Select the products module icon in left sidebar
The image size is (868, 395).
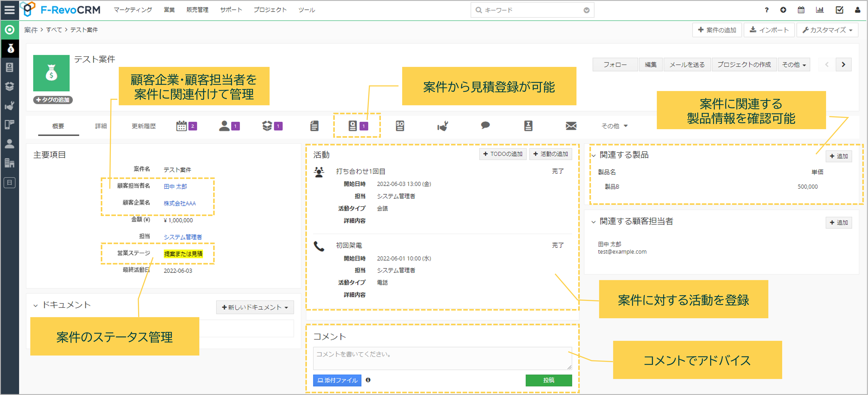pyautogui.click(x=10, y=87)
